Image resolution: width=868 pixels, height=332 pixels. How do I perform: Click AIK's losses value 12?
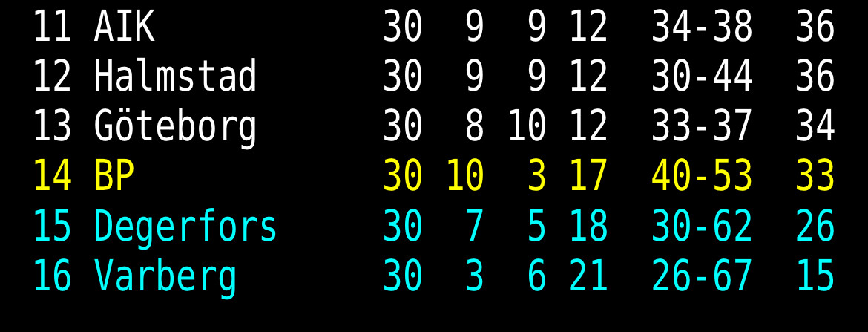[588, 27]
